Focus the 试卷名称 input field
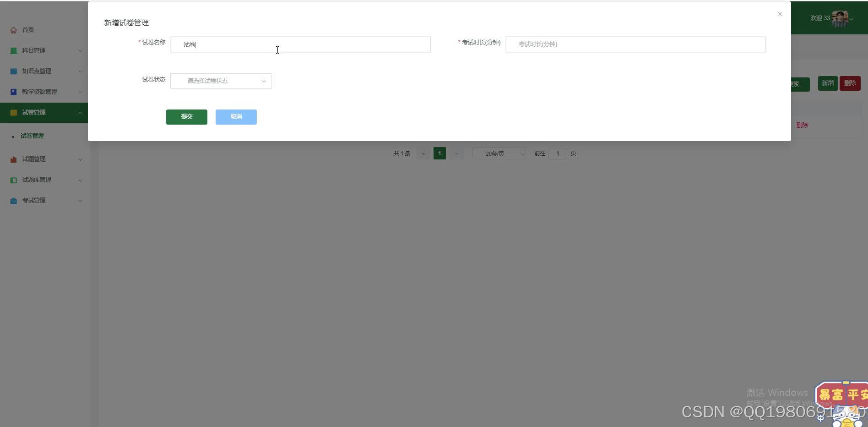The image size is (868, 427). (301, 44)
